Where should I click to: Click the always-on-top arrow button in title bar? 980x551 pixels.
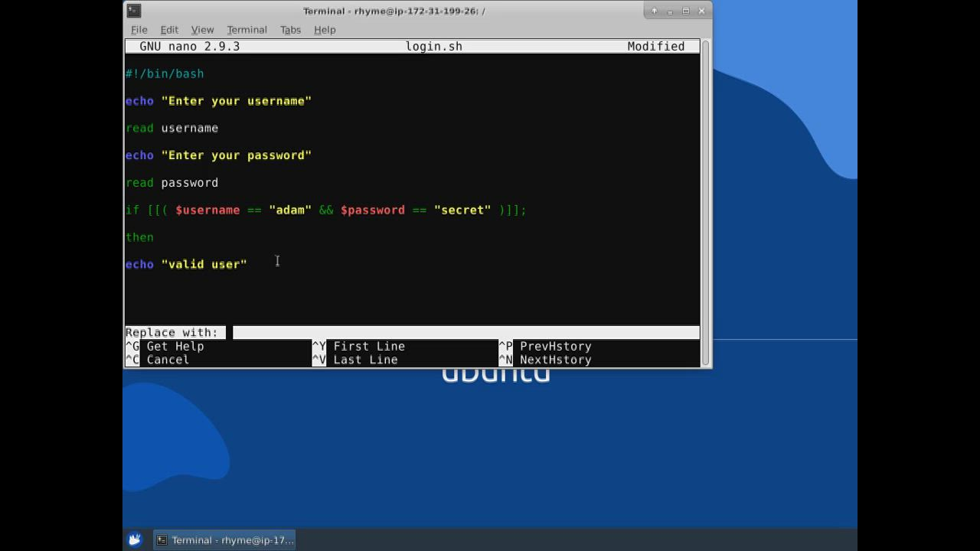pos(654,11)
